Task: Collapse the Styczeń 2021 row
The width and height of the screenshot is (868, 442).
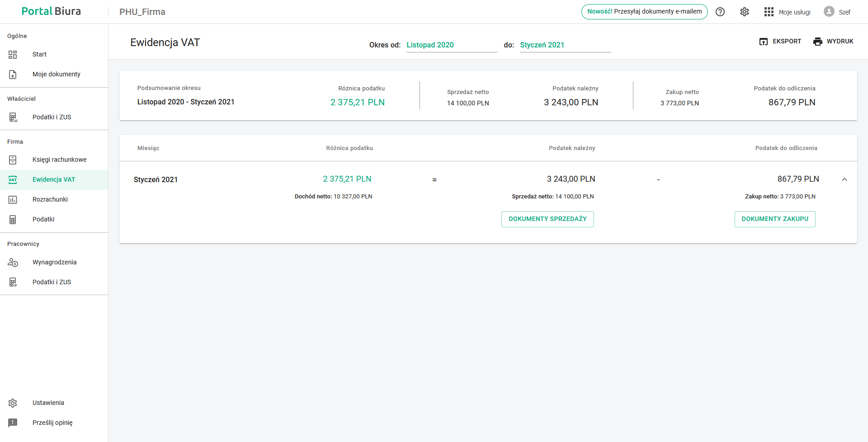Action: (x=844, y=180)
